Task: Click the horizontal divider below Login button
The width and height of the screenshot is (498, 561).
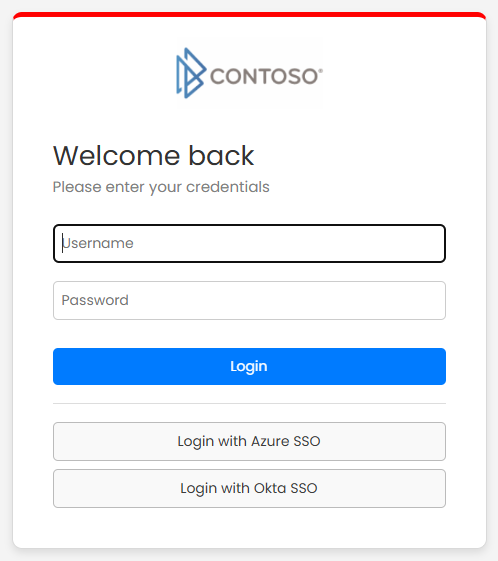Action: 249,404
